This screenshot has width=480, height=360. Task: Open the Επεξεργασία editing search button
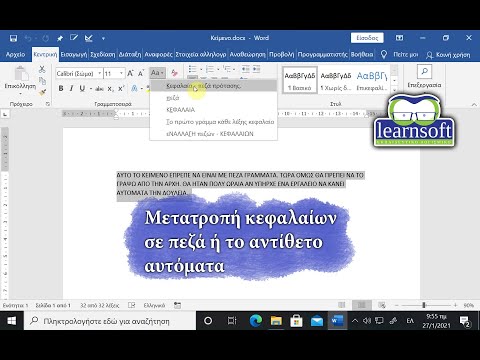tap(424, 77)
